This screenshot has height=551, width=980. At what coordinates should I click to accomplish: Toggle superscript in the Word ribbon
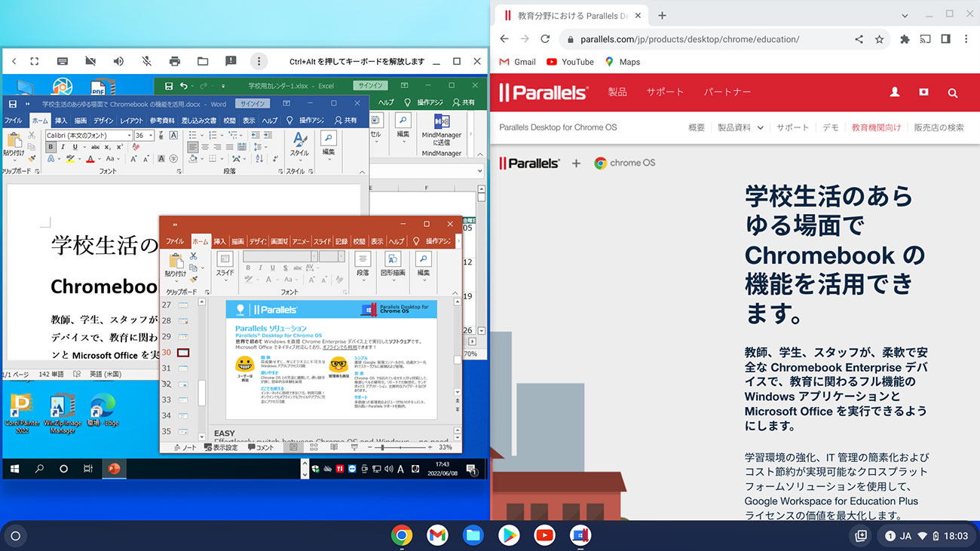[x=119, y=147]
